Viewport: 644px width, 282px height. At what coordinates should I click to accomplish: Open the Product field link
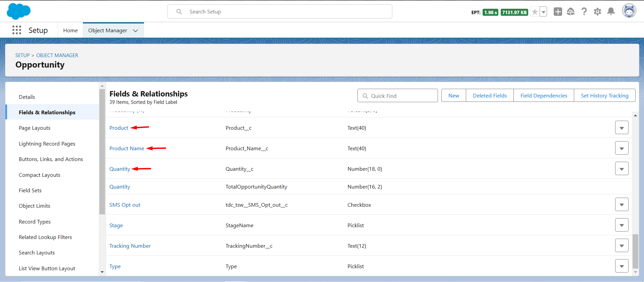click(x=119, y=128)
